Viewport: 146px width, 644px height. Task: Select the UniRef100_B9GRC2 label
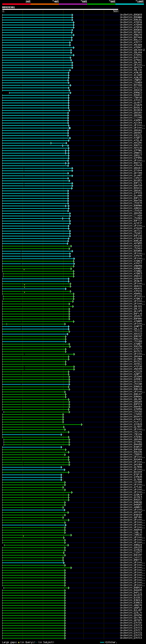click(131, 95)
